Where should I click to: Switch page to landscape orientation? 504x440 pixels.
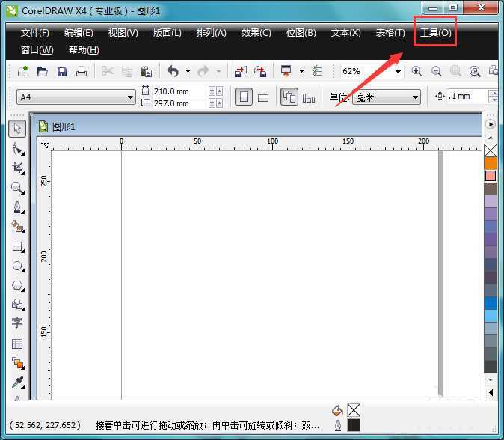coord(263,97)
